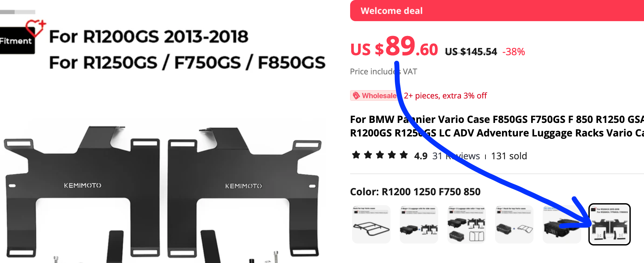Open the product title text
Viewport: 644px width, 263px height.
(497, 126)
